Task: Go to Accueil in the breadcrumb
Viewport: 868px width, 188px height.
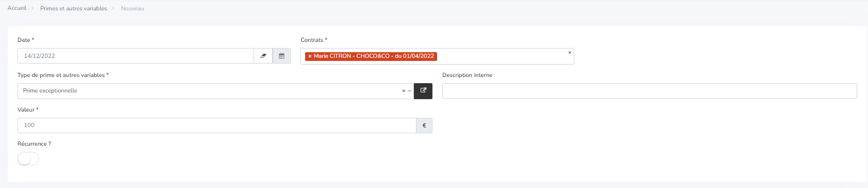Action: (x=17, y=8)
